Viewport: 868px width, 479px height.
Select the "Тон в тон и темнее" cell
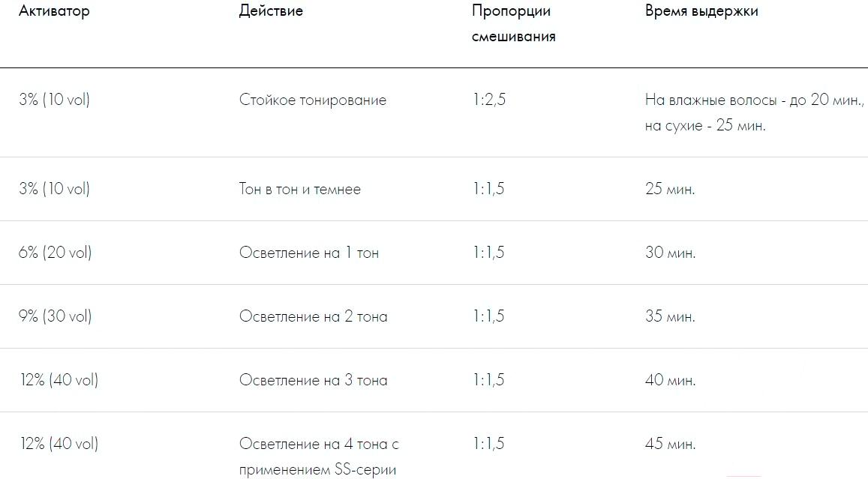pos(300,189)
